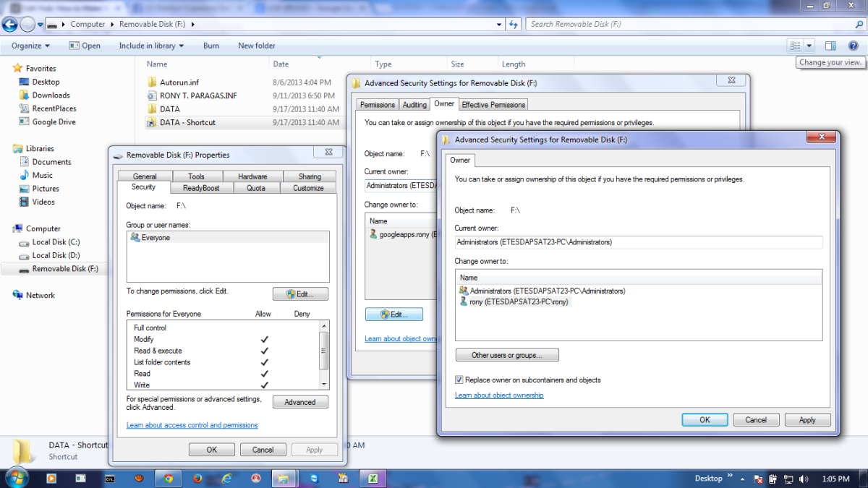868x488 pixels.
Task: Expand the address bar history dropdown
Action: pos(498,24)
